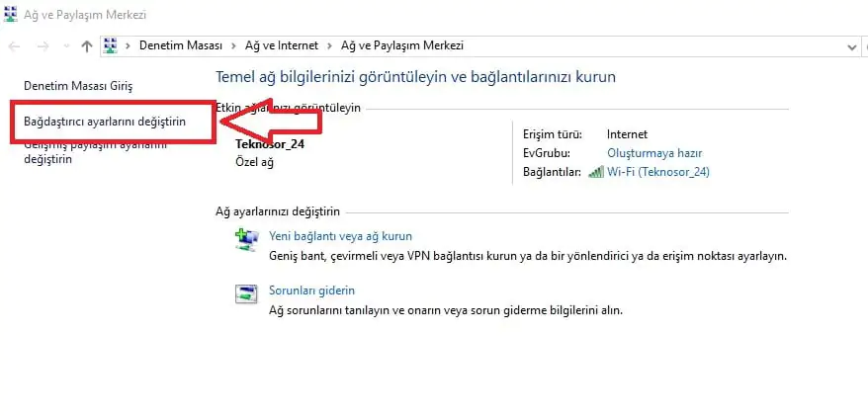This screenshot has width=868, height=416.
Task: Click the window title bar network icon
Action: tap(11, 14)
